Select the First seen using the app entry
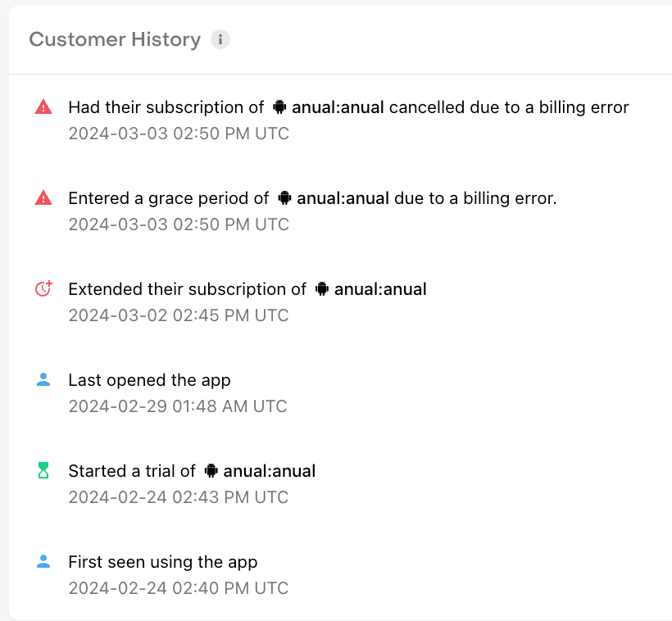The image size is (672, 621). (x=163, y=562)
